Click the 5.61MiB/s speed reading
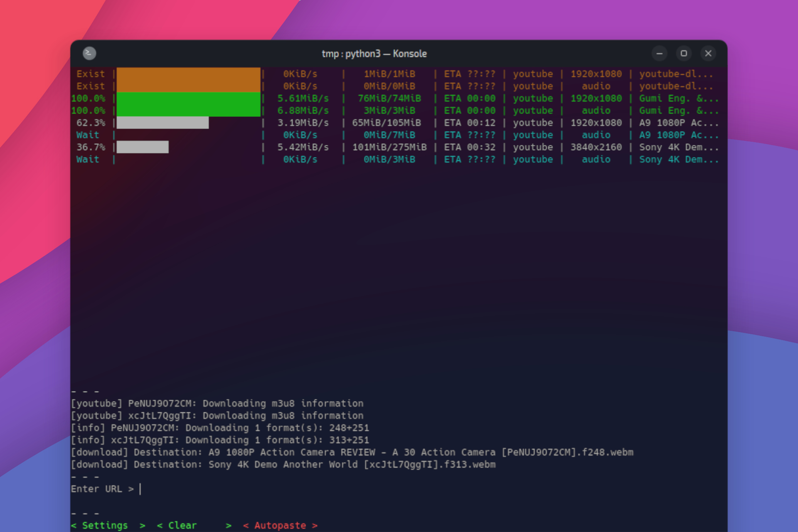The width and height of the screenshot is (798, 532). [303, 99]
